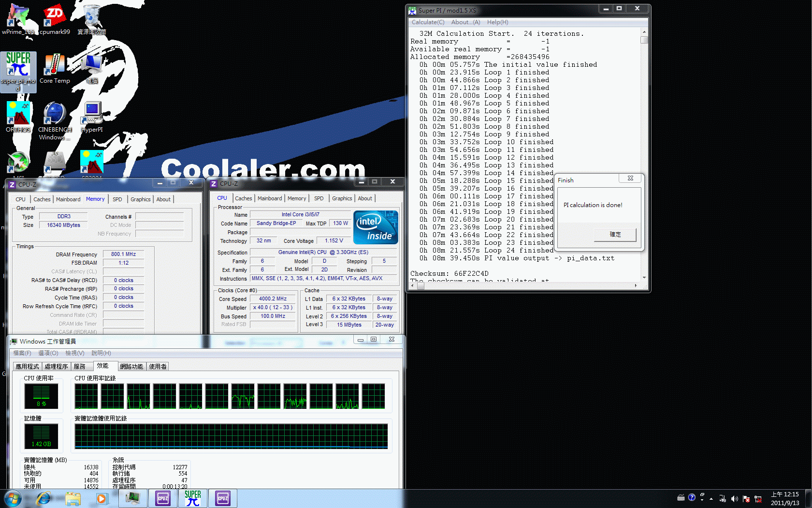Open the Action Center flag tray icon
The image size is (812, 508).
[x=746, y=498]
